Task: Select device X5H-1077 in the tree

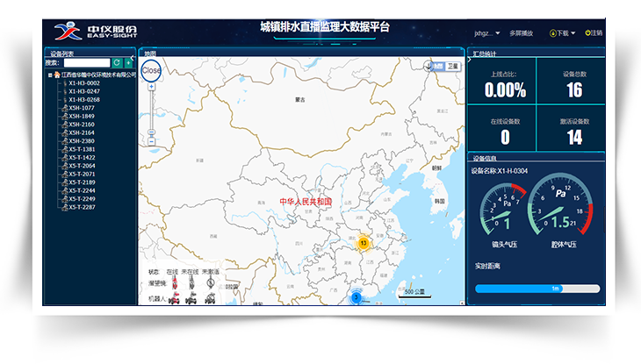Action: (x=82, y=108)
